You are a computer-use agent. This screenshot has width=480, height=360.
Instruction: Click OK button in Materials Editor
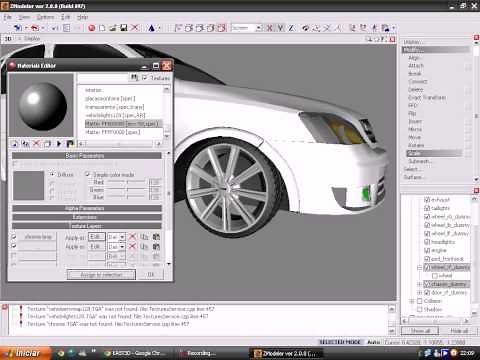pos(151,275)
